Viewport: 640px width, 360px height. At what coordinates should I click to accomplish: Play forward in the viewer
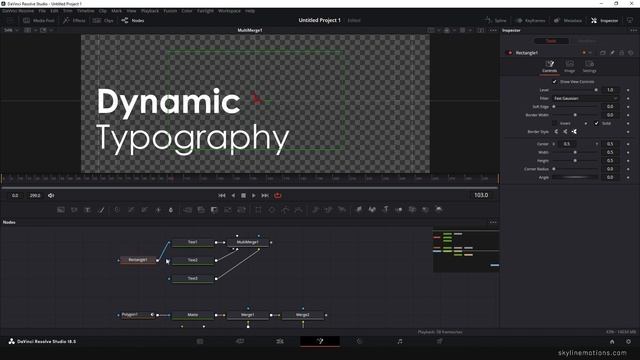tap(254, 196)
